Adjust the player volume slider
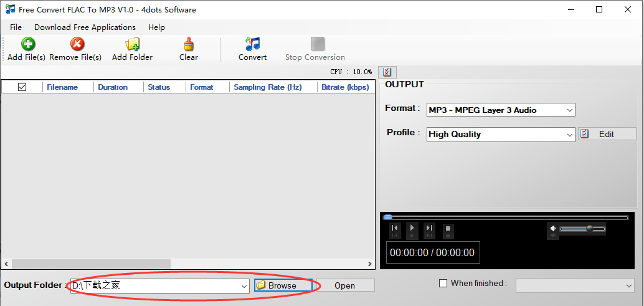Viewport: 644px width, 306px height. pyautogui.click(x=582, y=229)
